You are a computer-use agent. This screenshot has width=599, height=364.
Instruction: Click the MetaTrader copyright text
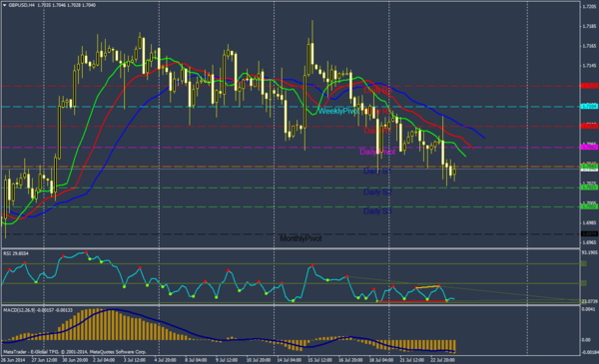[75, 352]
